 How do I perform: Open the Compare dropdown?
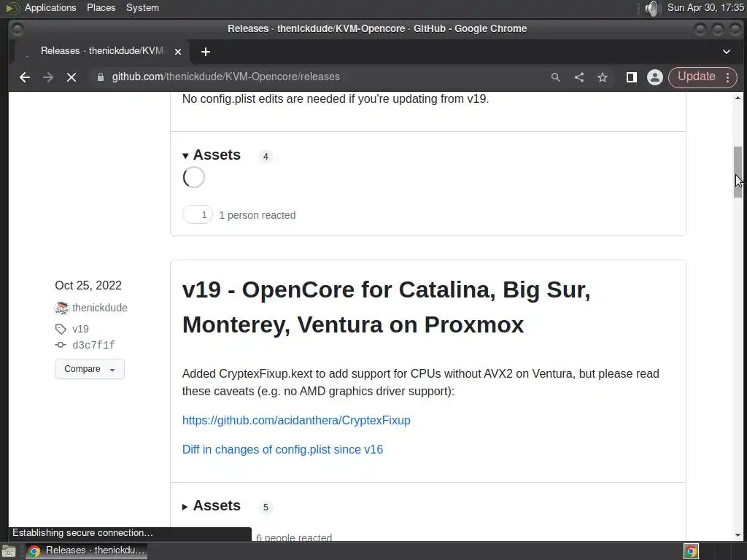90,369
